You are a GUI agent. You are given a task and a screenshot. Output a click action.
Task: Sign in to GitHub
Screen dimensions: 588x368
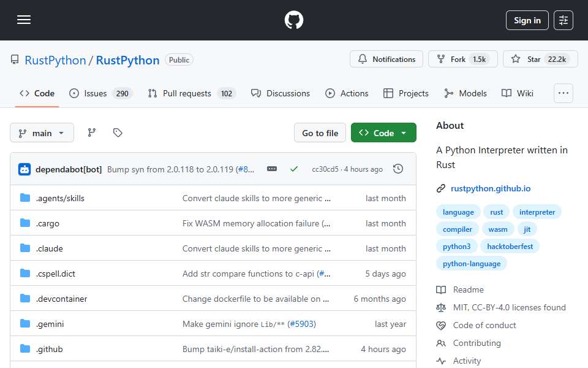[527, 20]
